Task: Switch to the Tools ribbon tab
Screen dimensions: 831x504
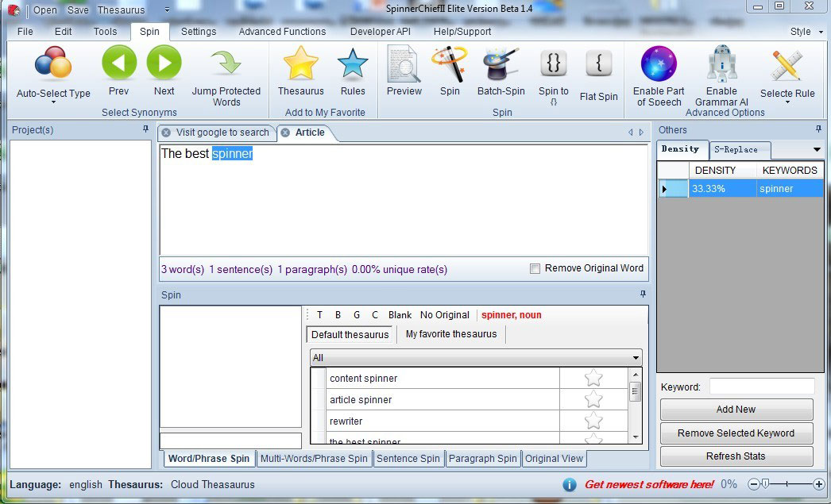Action: pos(105,31)
